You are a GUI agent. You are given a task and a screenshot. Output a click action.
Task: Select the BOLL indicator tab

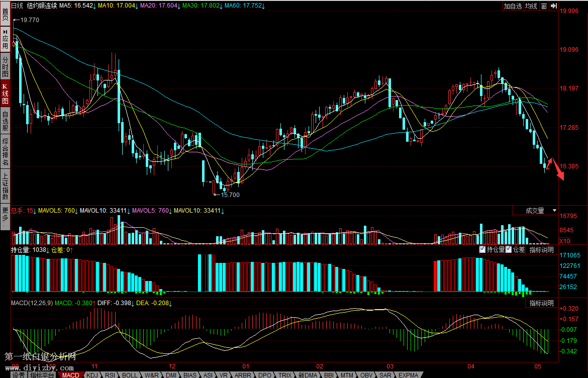point(130,375)
